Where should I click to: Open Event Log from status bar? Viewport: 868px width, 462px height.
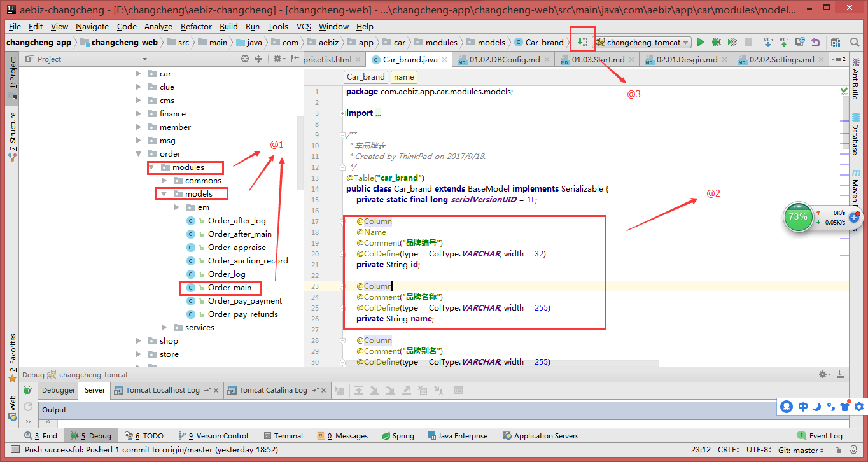tap(820, 436)
